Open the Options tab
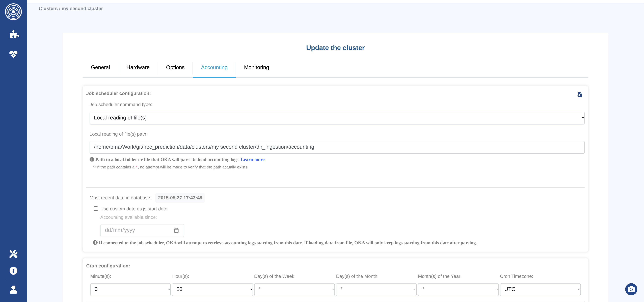The image size is (644, 302). pos(175,67)
